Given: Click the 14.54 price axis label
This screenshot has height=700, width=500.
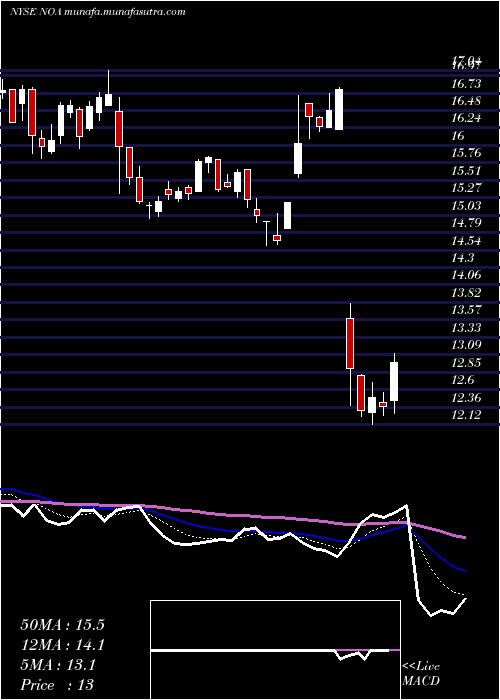Looking at the screenshot, I should click(466, 241).
